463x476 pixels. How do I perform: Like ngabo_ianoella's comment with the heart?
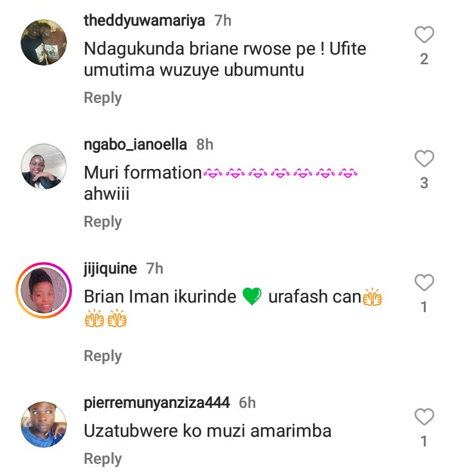click(424, 159)
